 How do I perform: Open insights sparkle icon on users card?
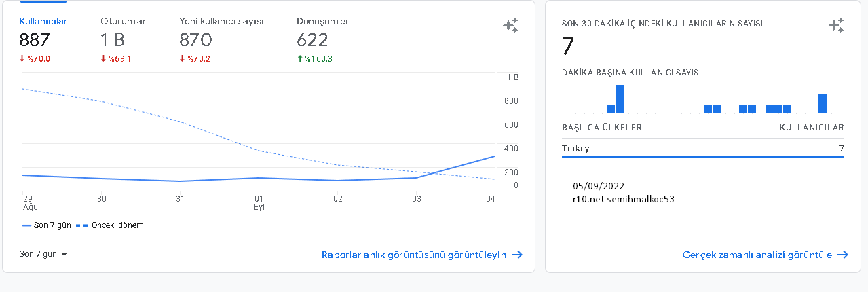point(510,26)
